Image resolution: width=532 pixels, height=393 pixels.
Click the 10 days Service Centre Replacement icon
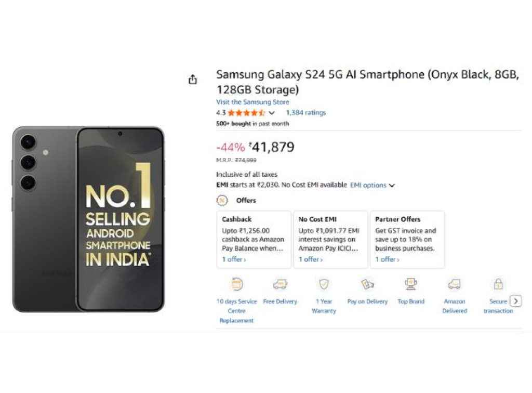coord(236,283)
